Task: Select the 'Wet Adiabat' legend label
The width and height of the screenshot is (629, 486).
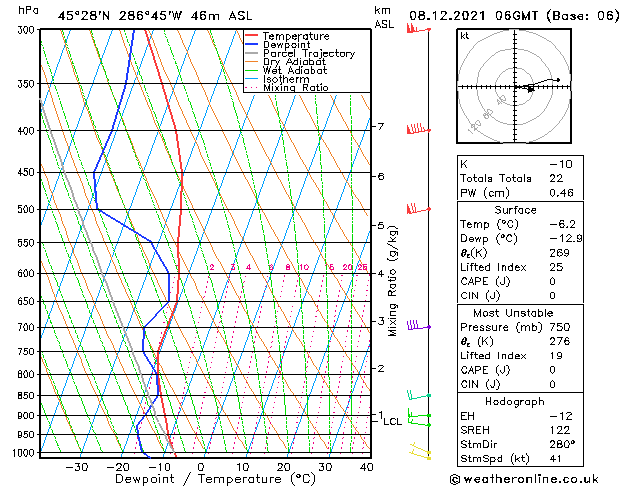Action: tap(295, 70)
